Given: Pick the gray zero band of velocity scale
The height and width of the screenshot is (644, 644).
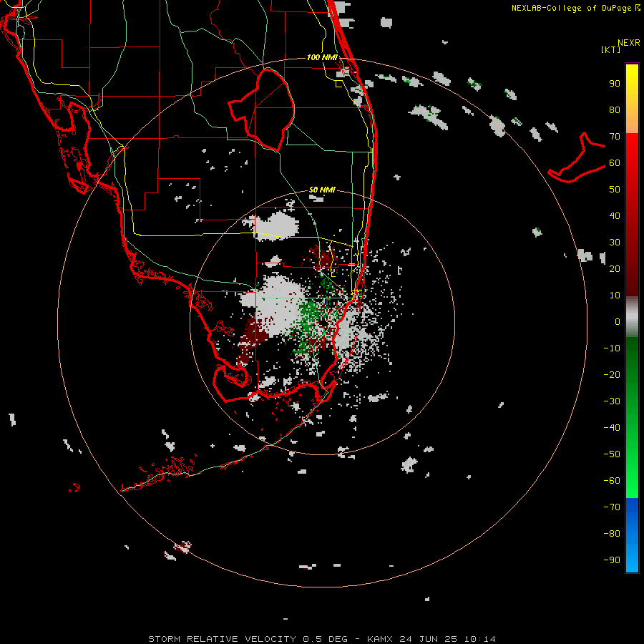Looking at the screenshot, I should pyautogui.click(x=632, y=317).
